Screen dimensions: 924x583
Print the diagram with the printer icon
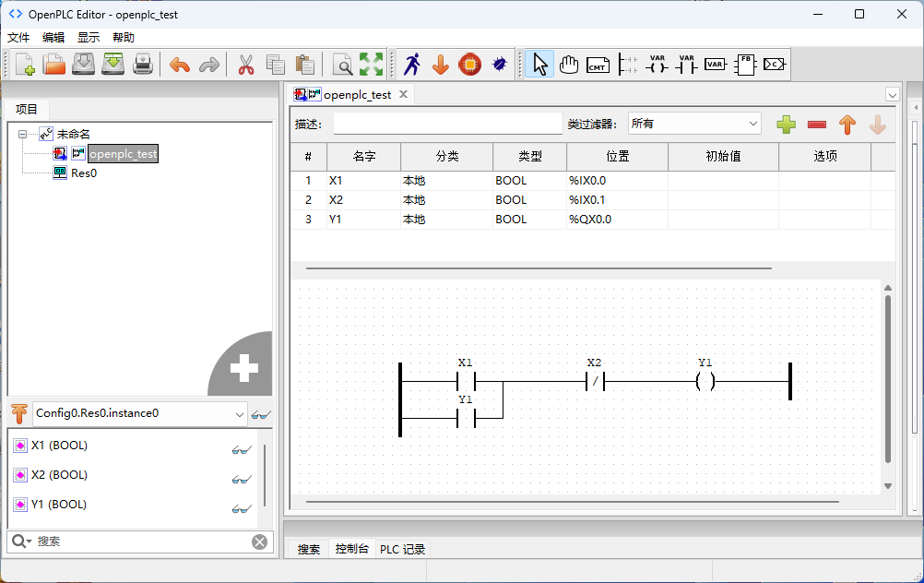pos(143,65)
